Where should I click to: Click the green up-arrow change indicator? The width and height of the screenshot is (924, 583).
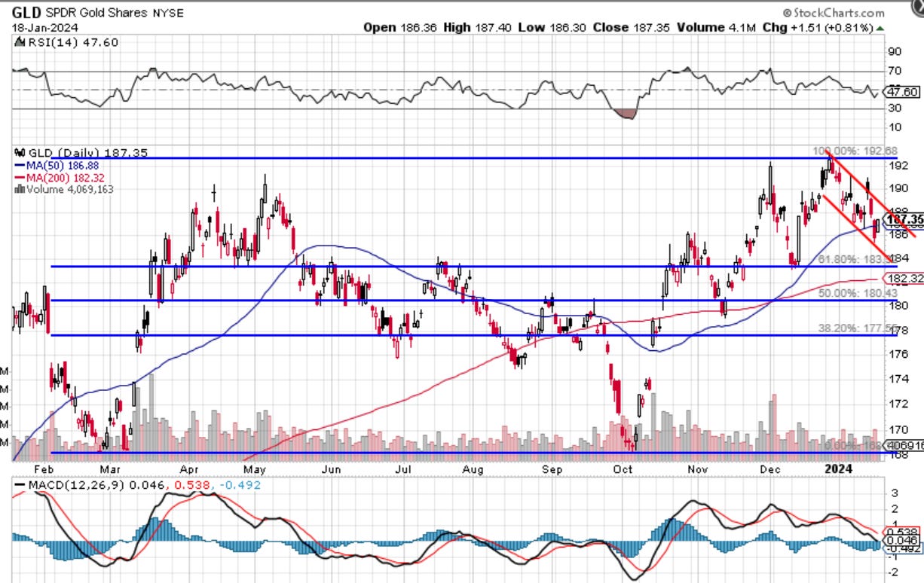click(x=880, y=28)
